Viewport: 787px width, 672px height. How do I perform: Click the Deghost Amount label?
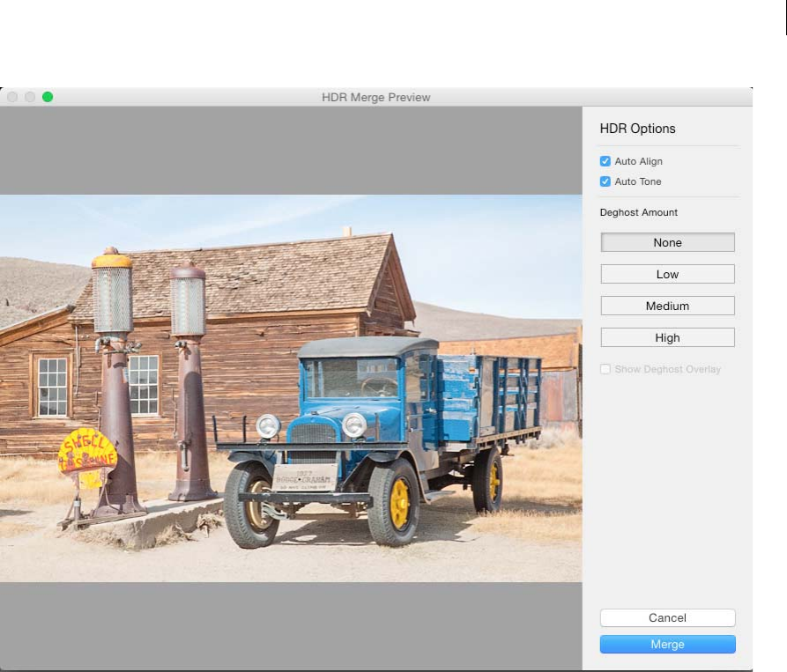point(638,212)
